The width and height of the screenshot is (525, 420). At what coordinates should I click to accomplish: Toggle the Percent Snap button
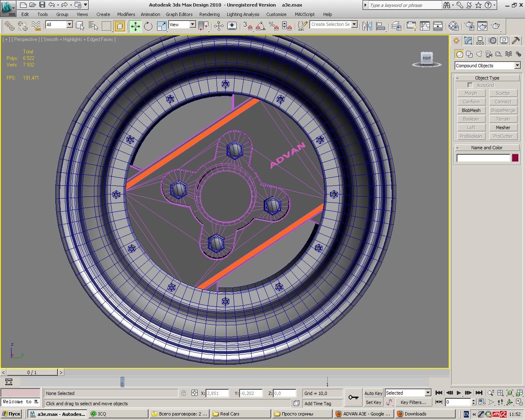(x=274, y=26)
